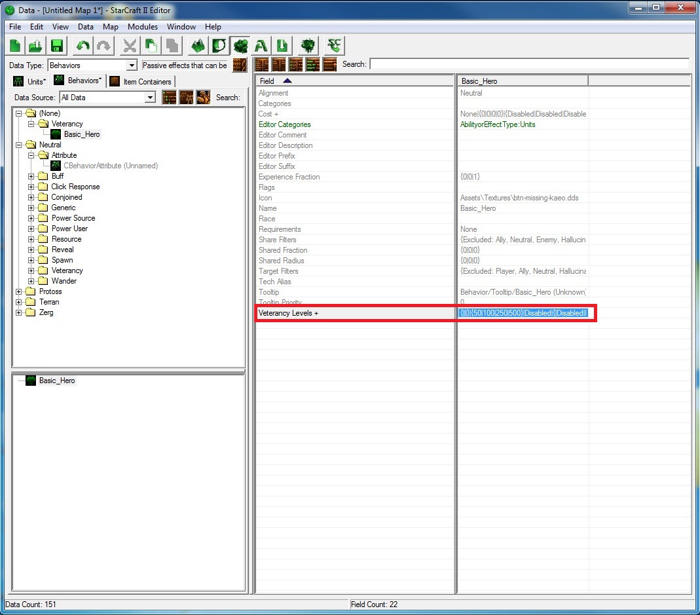Open the Terrain module mountain icon
This screenshot has width=700, height=615.
pyautogui.click(x=198, y=46)
